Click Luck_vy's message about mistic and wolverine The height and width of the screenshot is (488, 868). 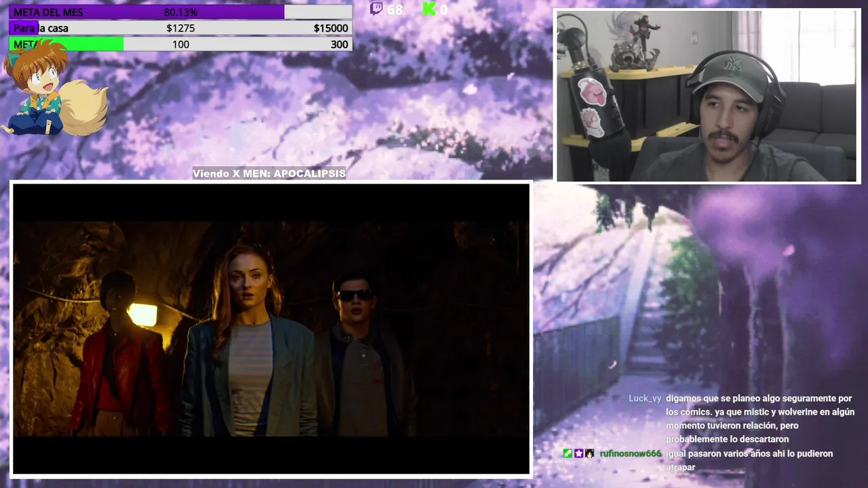759,419
